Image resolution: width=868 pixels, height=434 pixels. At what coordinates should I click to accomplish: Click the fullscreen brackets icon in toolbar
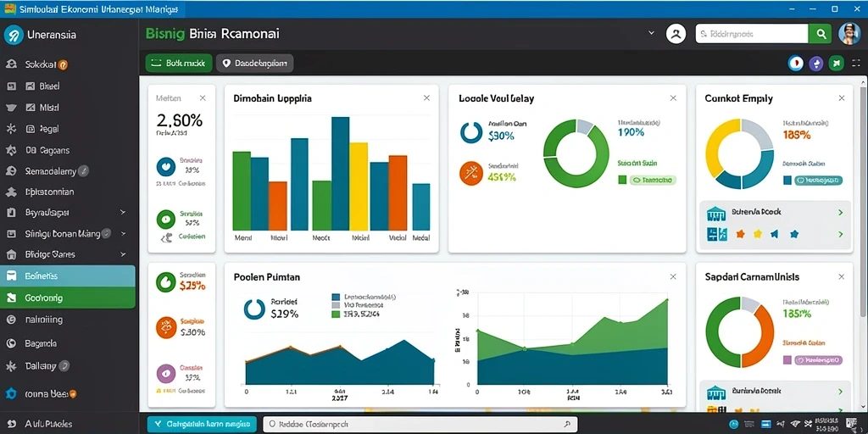pyautogui.click(x=854, y=64)
